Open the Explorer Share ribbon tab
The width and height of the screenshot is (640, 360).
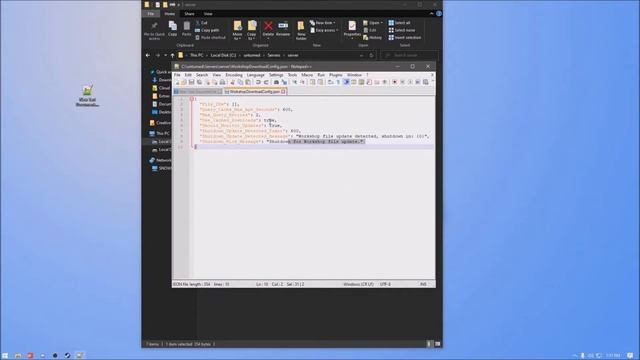click(189, 14)
